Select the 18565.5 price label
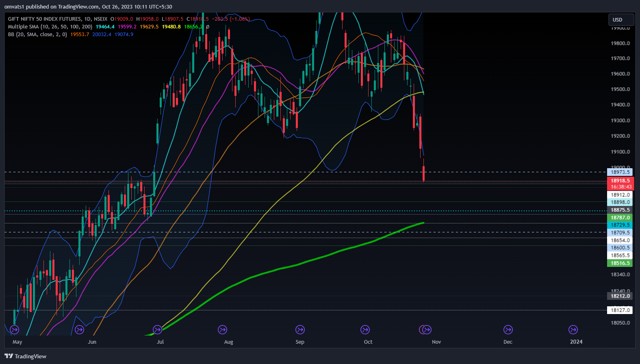640x364 pixels. click(620, 256)
